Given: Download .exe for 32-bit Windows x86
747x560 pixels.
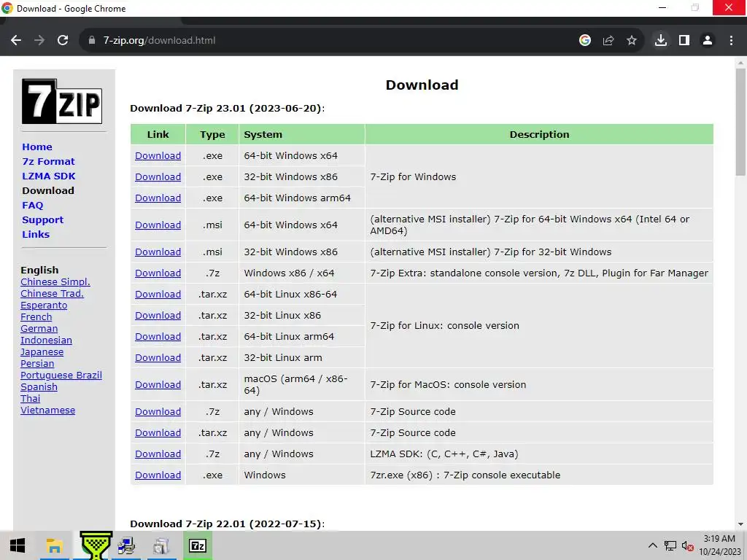Looking at the screenshot, I should click(158, 176).
